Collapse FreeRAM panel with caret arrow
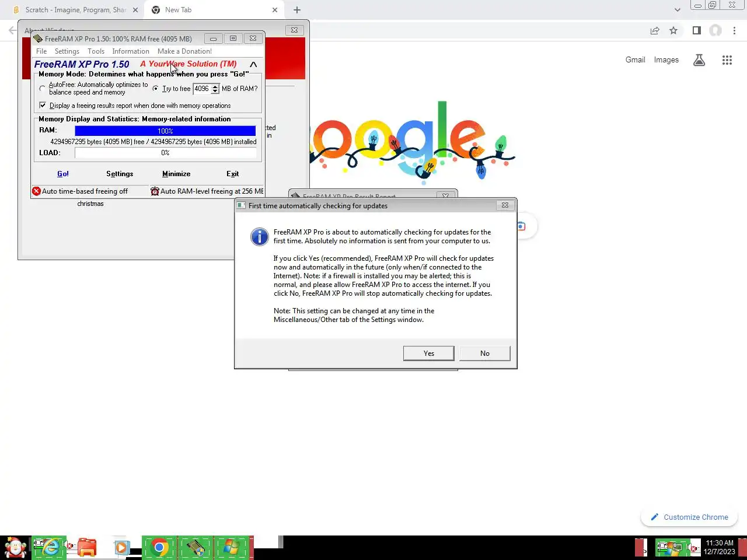 [x=253, y=64]
